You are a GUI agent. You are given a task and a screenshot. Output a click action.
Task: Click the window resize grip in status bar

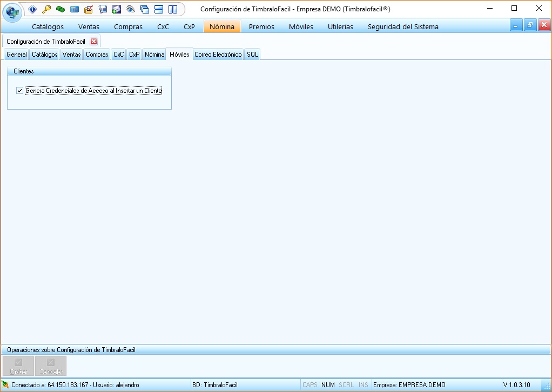click(547, 387)
